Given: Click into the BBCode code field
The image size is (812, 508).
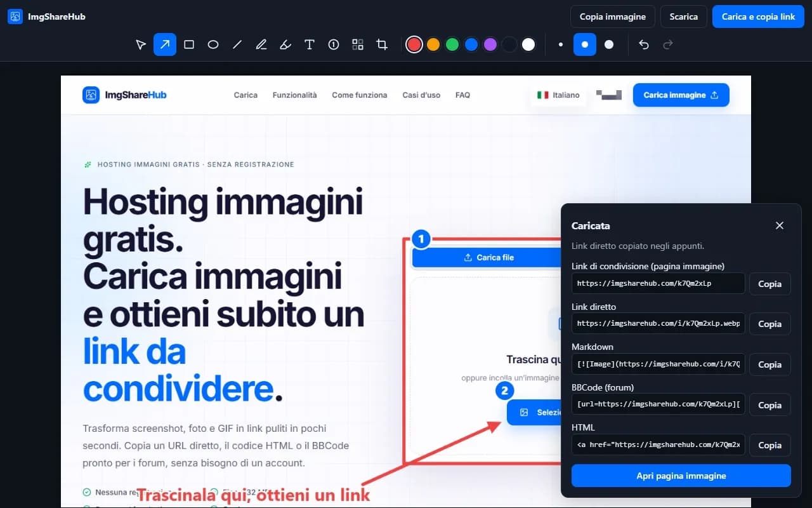Looking at the screenshot, I should [658, 405].
